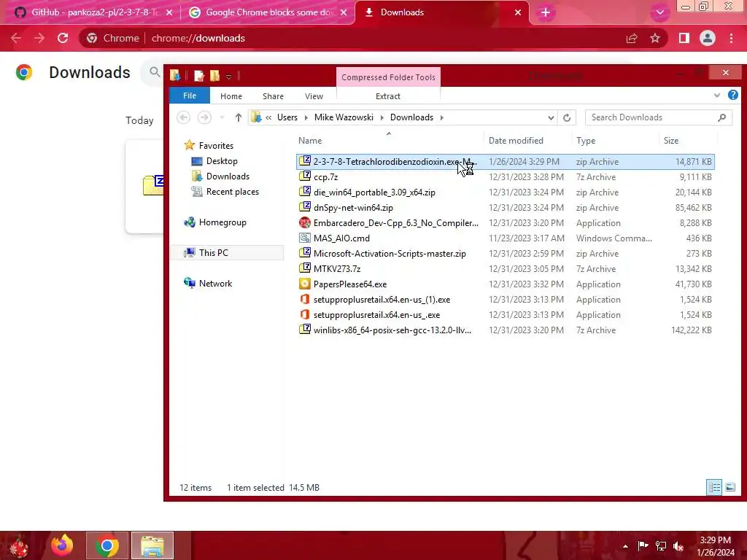Bookmark this page with the star icon
This screenshot has height=560, width=747.
pos(655,38)
